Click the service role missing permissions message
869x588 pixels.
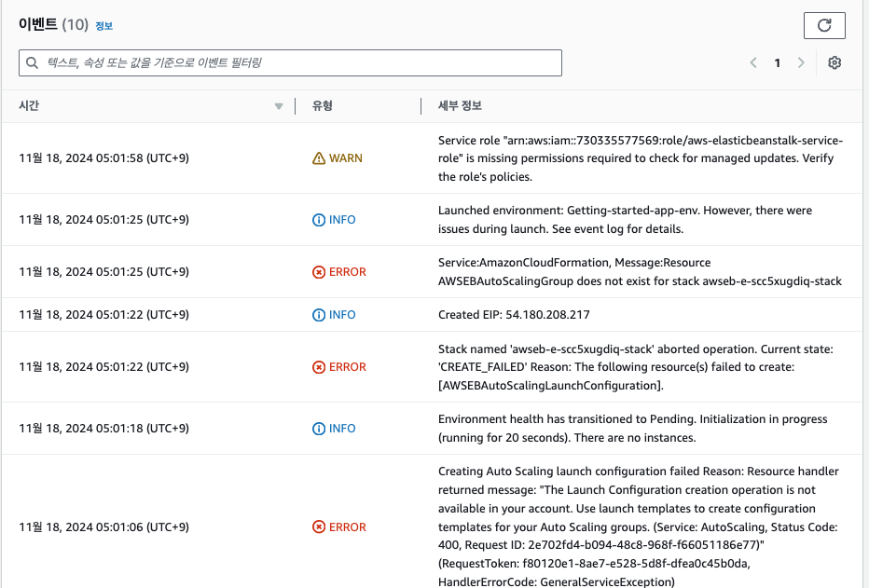click(x=641, y=158)
